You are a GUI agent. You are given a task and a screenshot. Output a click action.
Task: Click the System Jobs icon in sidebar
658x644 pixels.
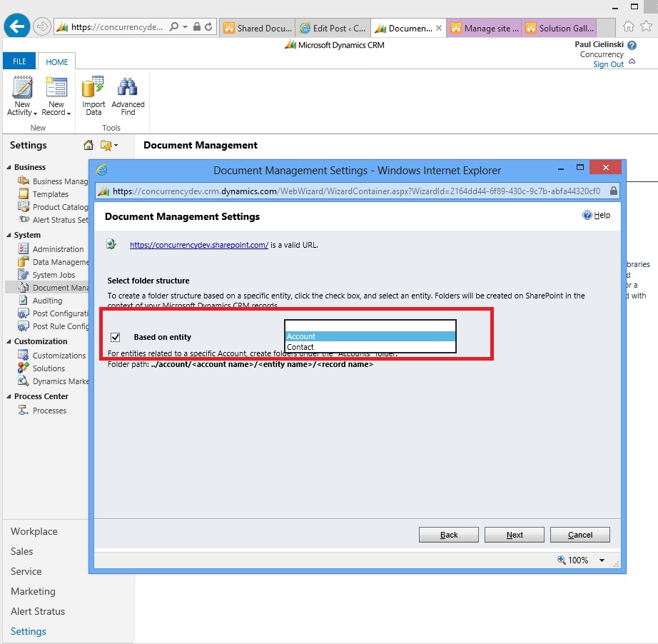coord(24,275)
